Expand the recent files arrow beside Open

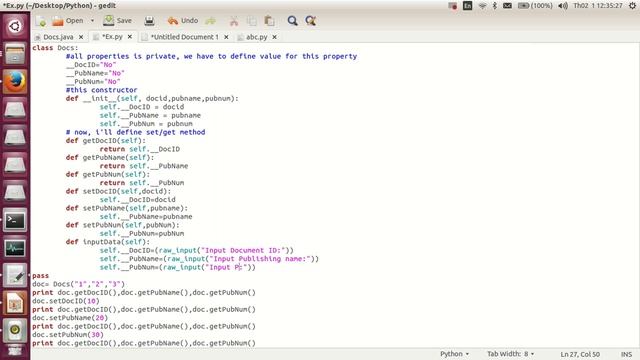tap(92, 21)
